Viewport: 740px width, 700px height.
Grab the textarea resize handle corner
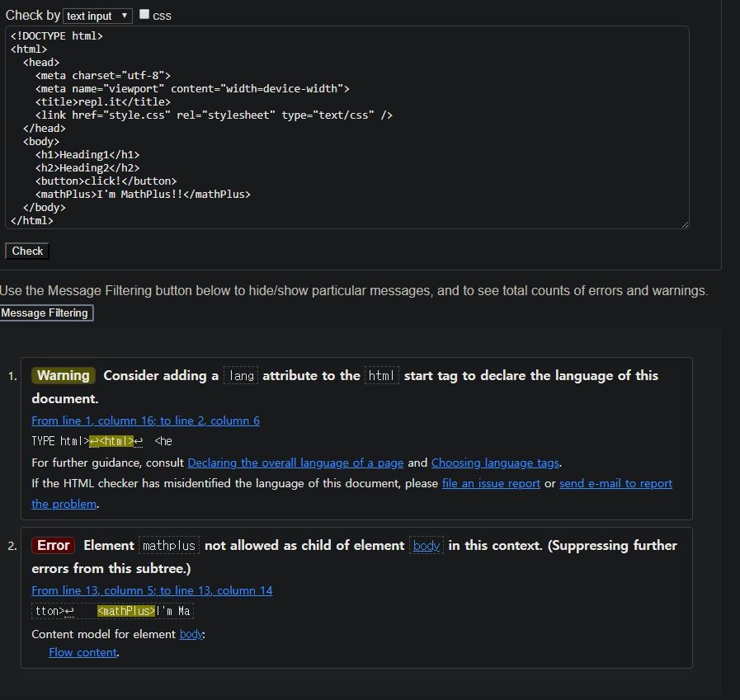click(686, 224)
